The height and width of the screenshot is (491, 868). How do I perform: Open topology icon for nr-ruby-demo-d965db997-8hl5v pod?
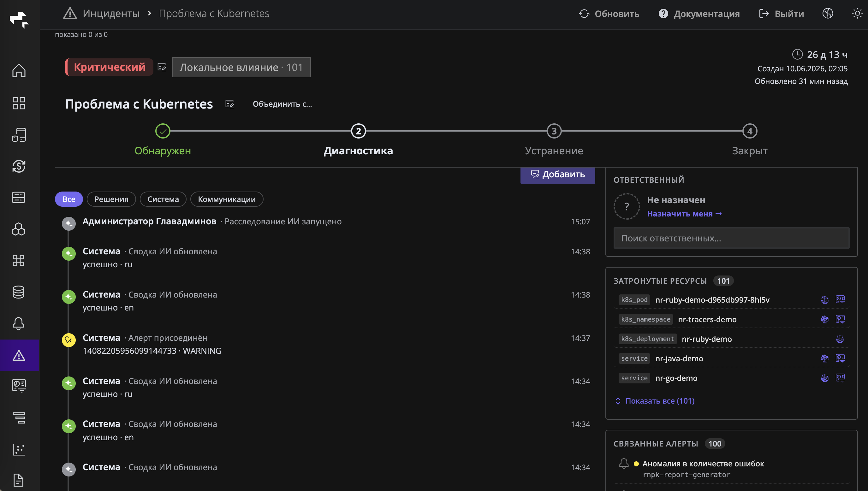coord(824,299)
